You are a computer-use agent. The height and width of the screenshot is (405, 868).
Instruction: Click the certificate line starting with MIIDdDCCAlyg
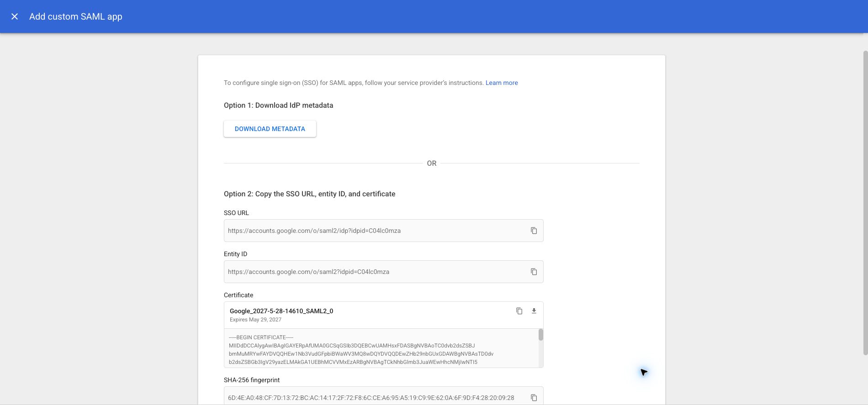[352, 346]
